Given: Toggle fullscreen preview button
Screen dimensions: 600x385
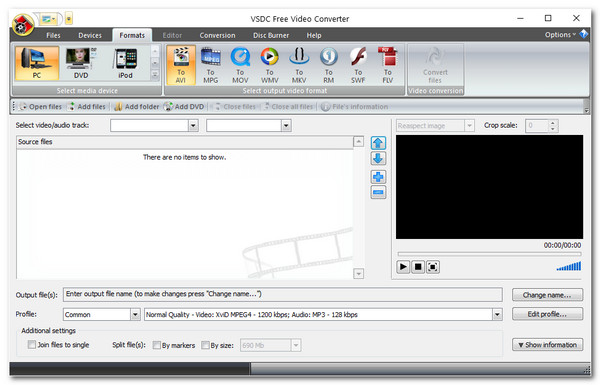Looking at the screenshot, I should tap(433, 267).
